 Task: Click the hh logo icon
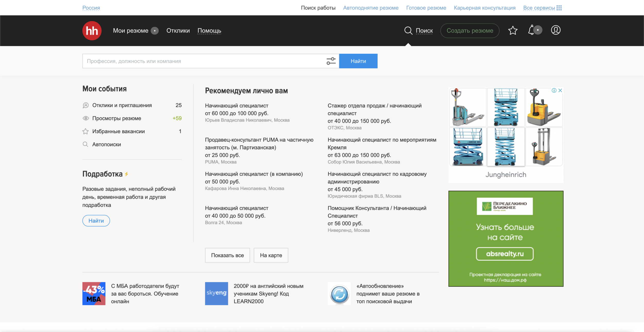pos(92,30)
